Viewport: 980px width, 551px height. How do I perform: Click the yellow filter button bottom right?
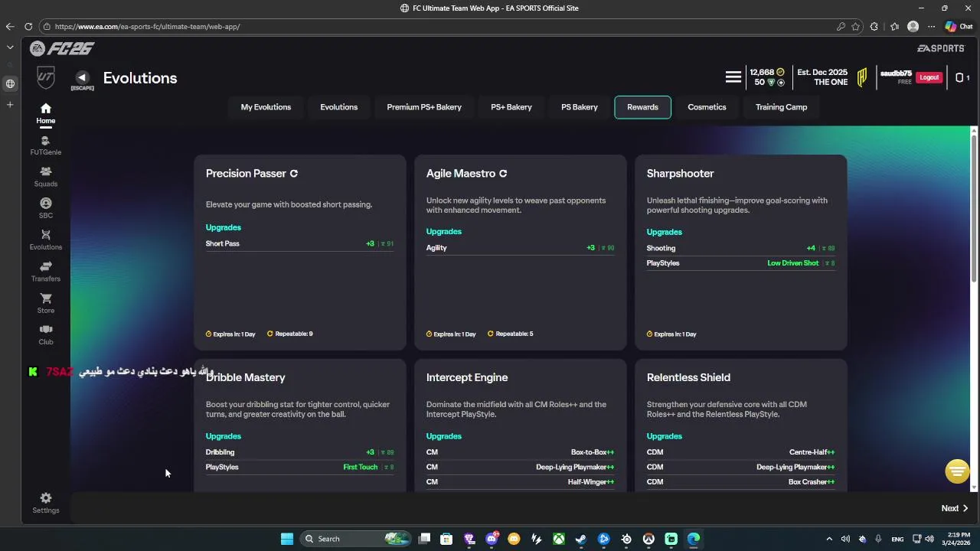point(957,471)
